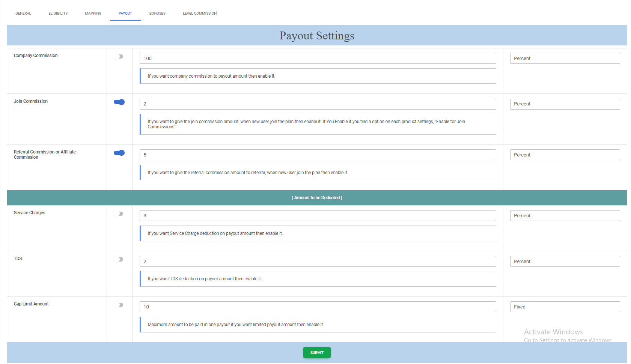
Task: Open the BONUSES tab
Action: click(x=157, y=13)
